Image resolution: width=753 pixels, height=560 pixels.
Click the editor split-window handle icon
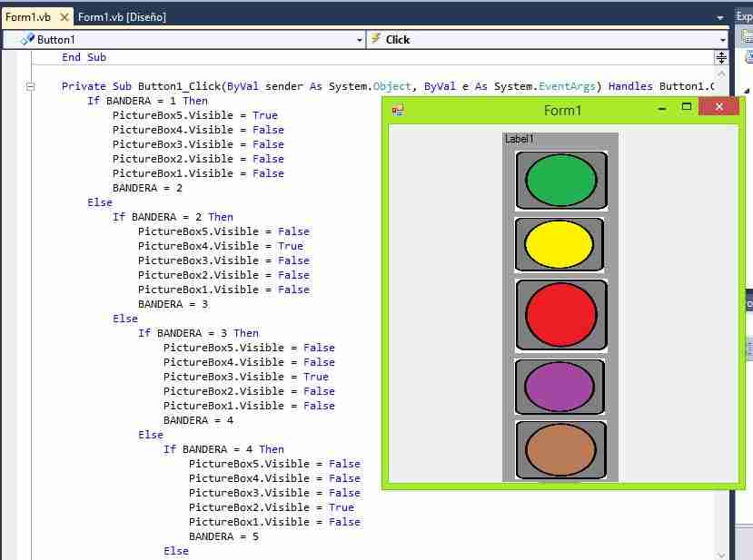click(x=721, y=58)
